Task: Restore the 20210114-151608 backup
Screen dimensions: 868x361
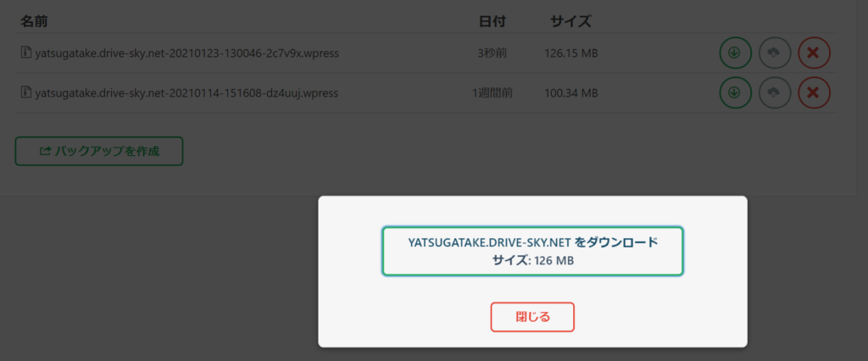Action: tap(775, 92)
